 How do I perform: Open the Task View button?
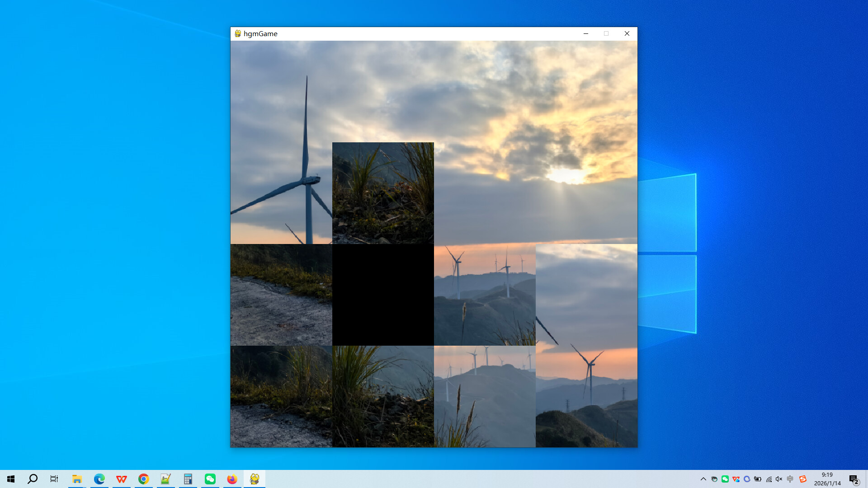pos(54,479)
